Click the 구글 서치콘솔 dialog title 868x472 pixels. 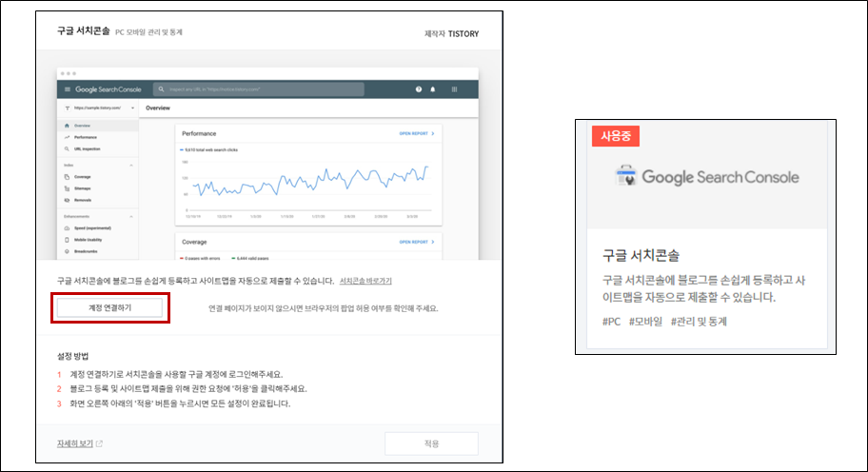pyautogui.click(x=84, y=31)
